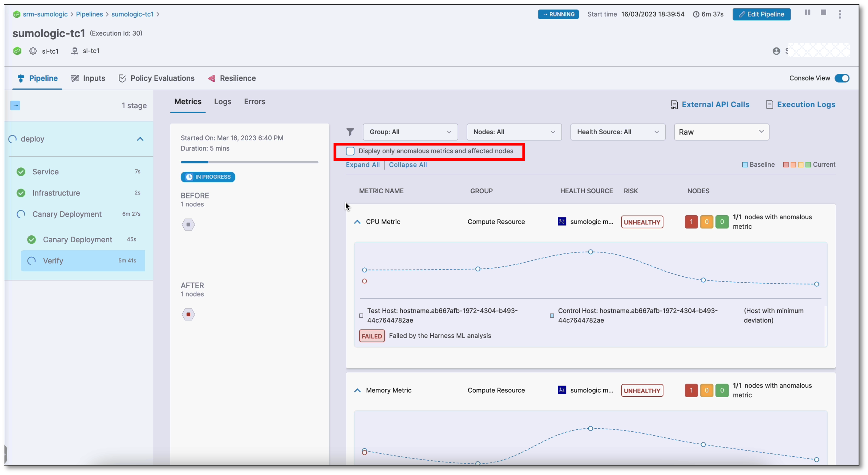Check Display only anomalous metrics checkbox
The height and width of the screenshot is (475, 868).
350,151
